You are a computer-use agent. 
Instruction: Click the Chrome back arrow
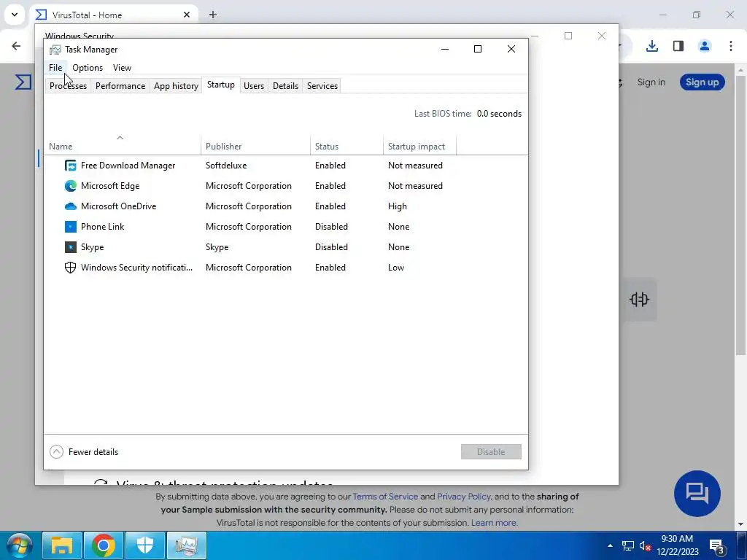pos(16,46)
